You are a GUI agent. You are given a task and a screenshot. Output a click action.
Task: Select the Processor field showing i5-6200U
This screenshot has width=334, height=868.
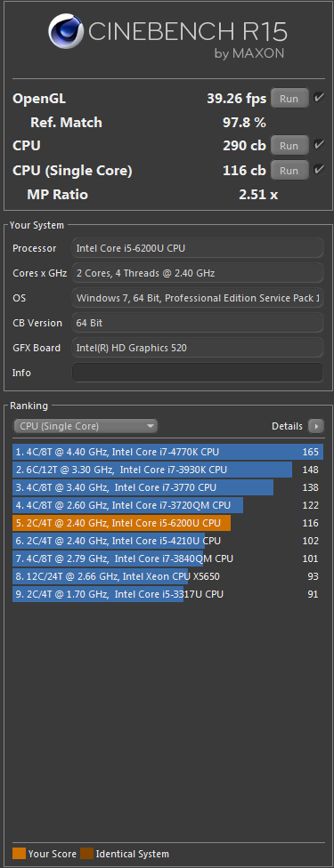tap(198, 248)
